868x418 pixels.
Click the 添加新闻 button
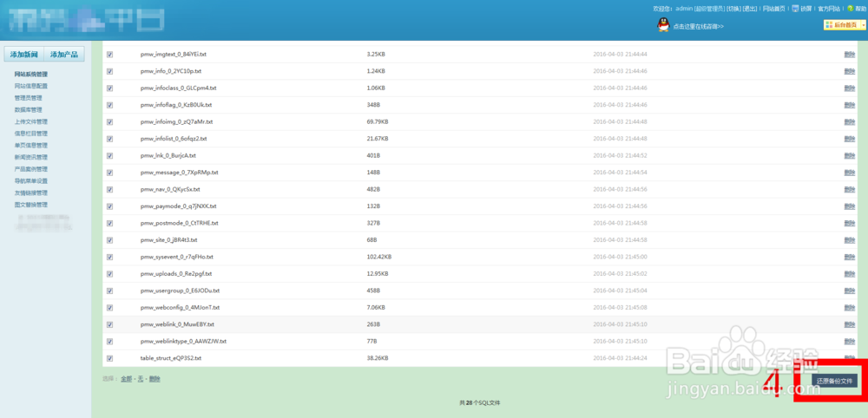pyautogui.click(x=23, y=54)
